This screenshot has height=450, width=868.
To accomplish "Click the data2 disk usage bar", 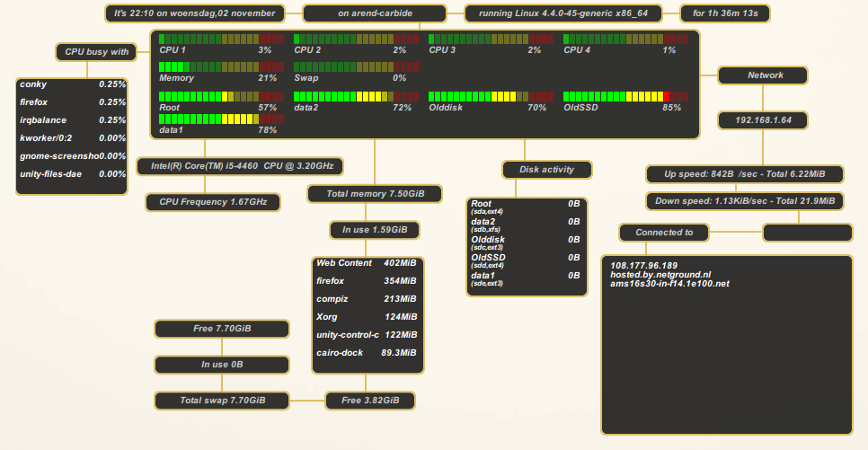I will (x=356, y=96).
